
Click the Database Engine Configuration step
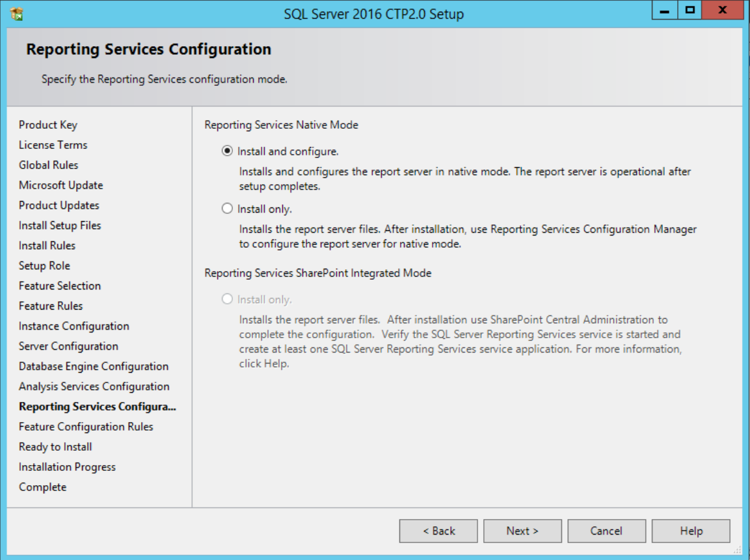coord(93,366)
